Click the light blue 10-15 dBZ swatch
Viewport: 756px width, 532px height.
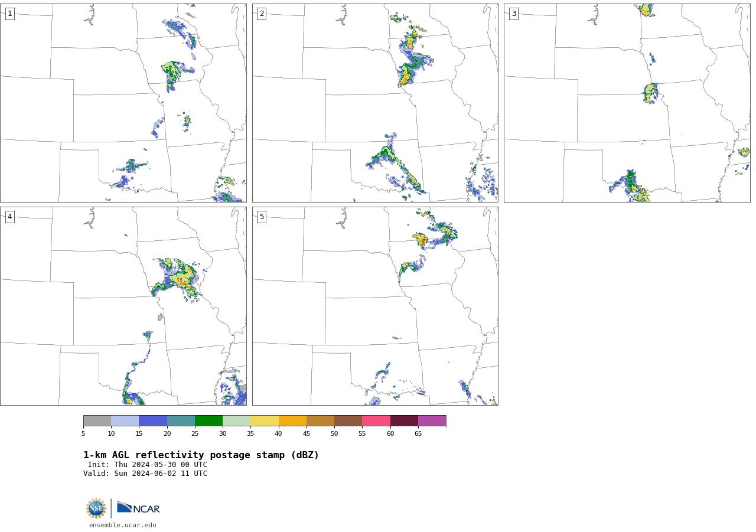click(125, 421)
